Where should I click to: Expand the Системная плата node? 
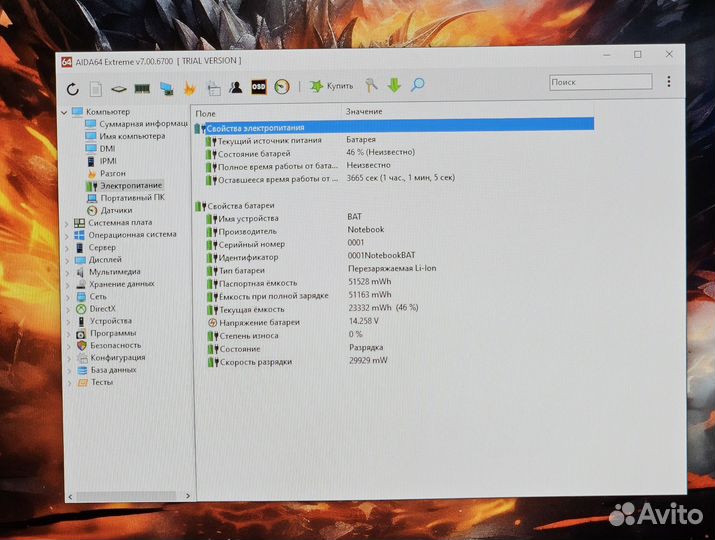pyautogui.click(x=67, y=223)
